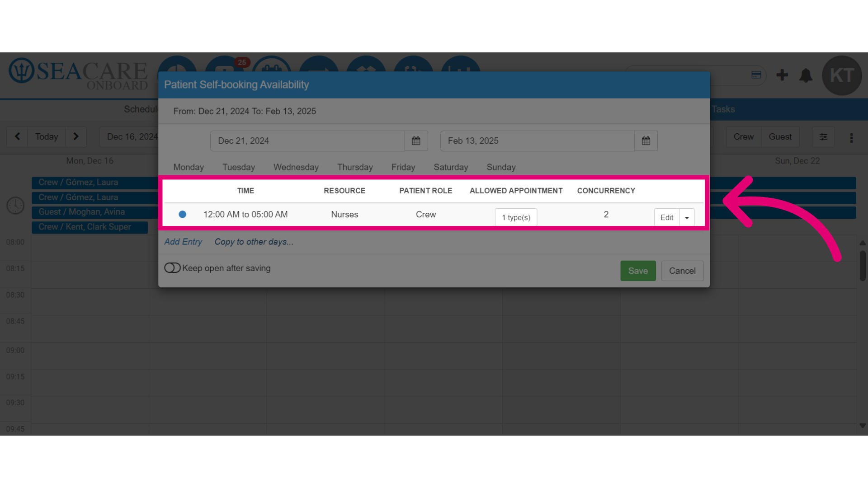
Task: Open the navigation icon with the 25 badge
Action: (x=225, y=64)
